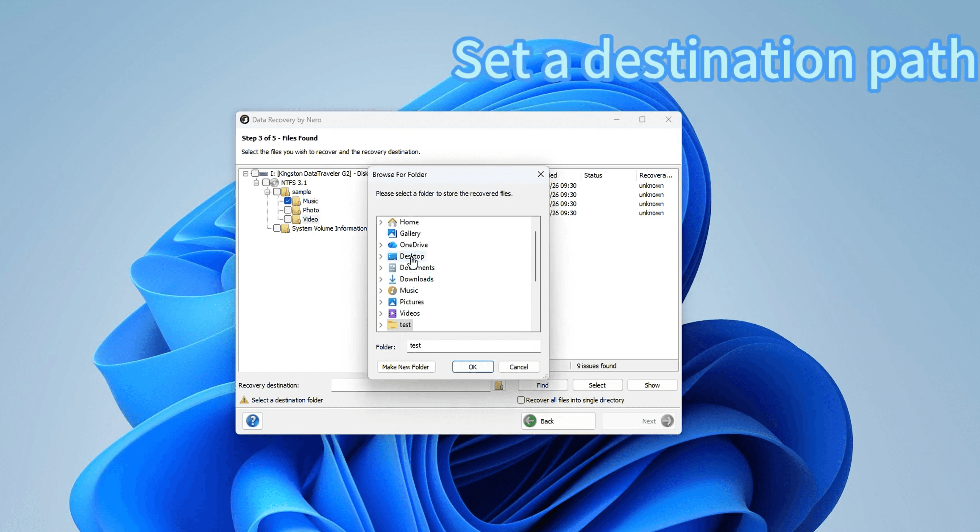Select Videos in folder tree

(409, 313)
